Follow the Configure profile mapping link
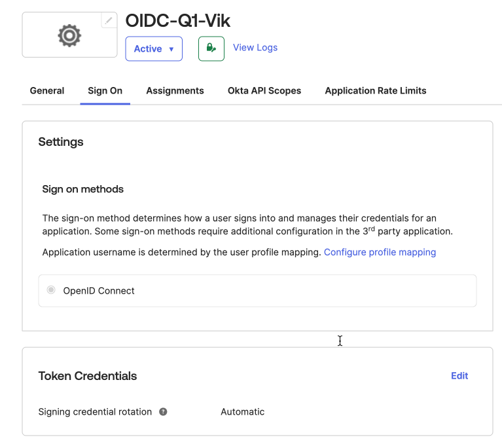The width and height of the screenshot is (502, 448). point(380,252)
